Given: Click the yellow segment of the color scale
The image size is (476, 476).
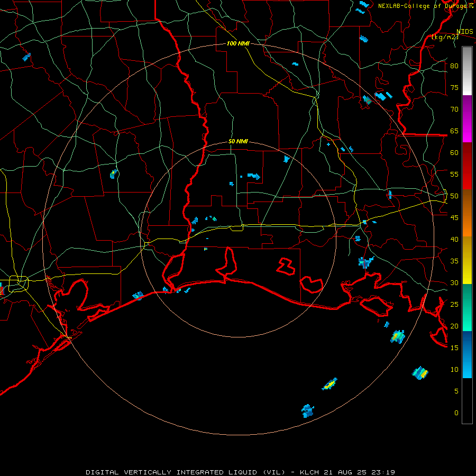Looking at the screenshot, I should coord(467,260).
